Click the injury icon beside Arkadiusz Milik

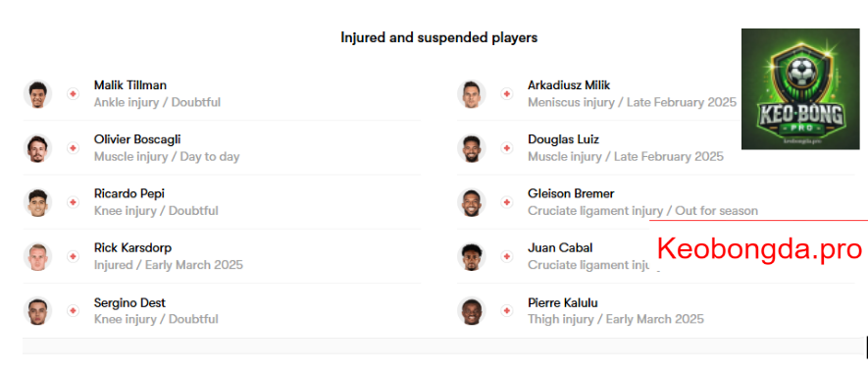[x=506, y=94]
